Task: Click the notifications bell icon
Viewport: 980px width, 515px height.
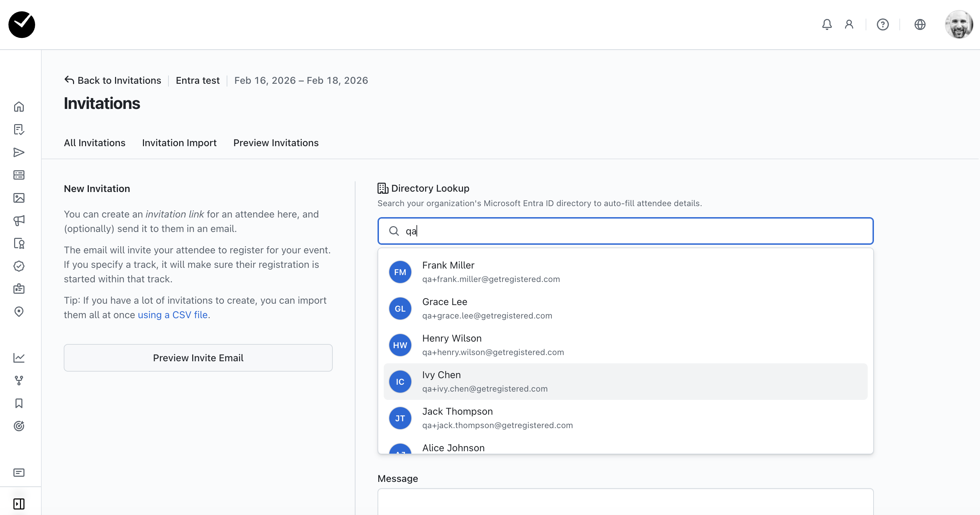Action: coord(826,25)
